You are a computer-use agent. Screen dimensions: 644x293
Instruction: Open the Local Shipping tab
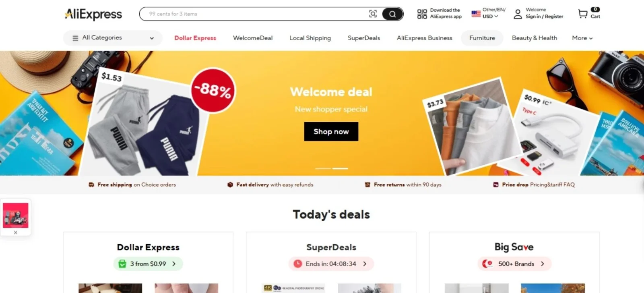tap(310, 38)
